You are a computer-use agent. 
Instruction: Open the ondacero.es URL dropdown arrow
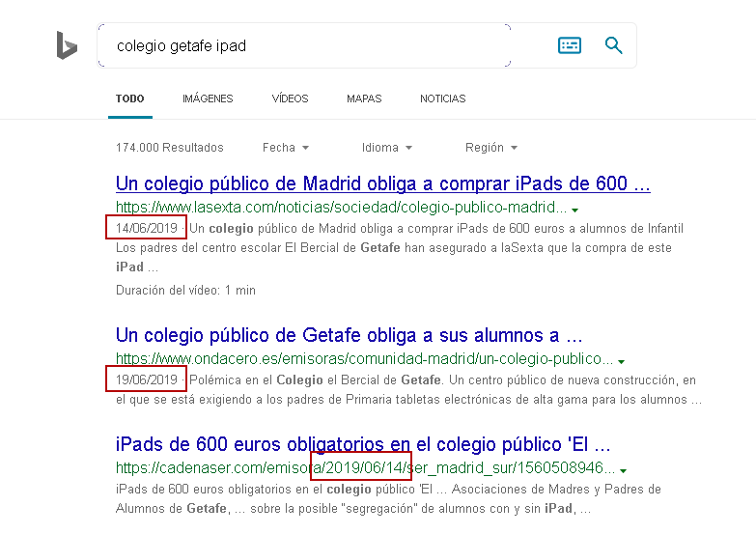[x=621, y=361]
